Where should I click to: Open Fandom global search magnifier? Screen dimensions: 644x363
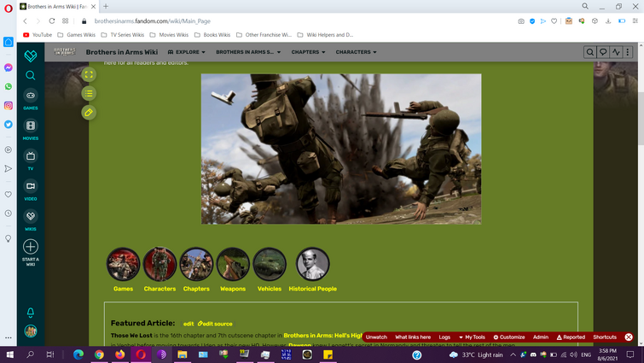point(31,75)
